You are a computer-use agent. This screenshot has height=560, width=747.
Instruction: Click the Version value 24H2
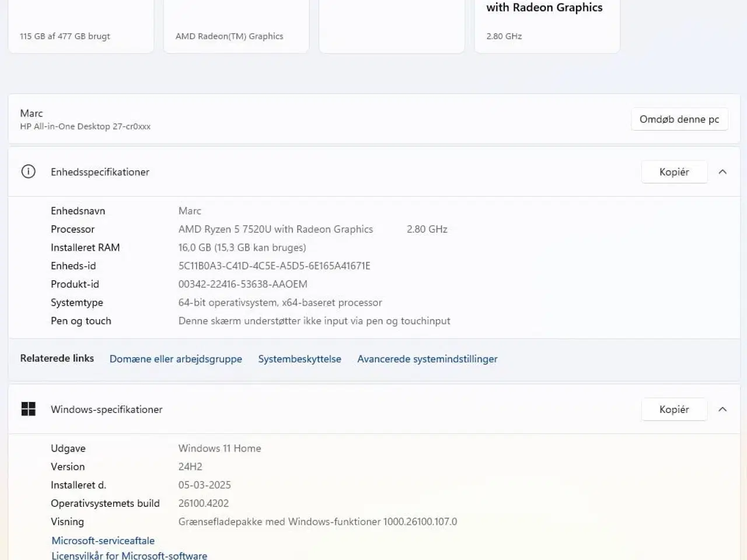190,467
